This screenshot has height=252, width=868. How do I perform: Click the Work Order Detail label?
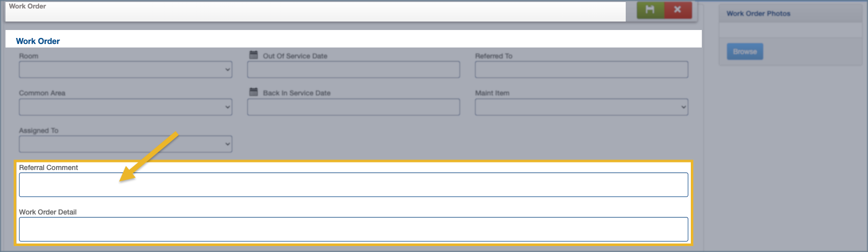tap(48, 212)
